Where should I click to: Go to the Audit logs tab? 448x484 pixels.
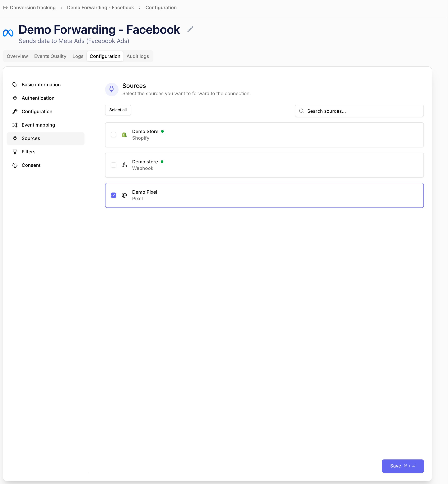[x=138, y=56]
